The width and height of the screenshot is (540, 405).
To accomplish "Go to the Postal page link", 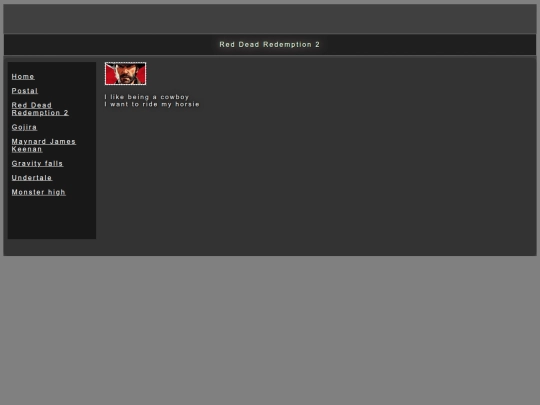I will pyautogui.click(x=25, y=91).
